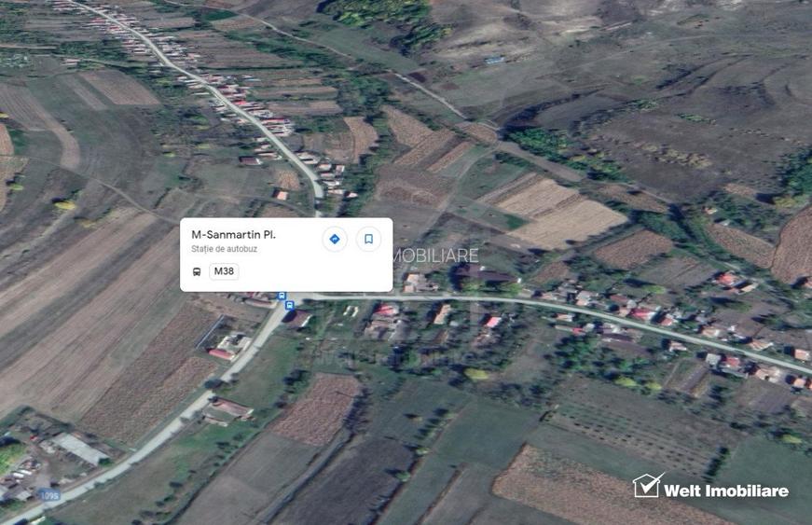Click the long gray-roofed warehouse building
Image resolution: width=812 pixels, height=525 pixels.
pos(79,449)
